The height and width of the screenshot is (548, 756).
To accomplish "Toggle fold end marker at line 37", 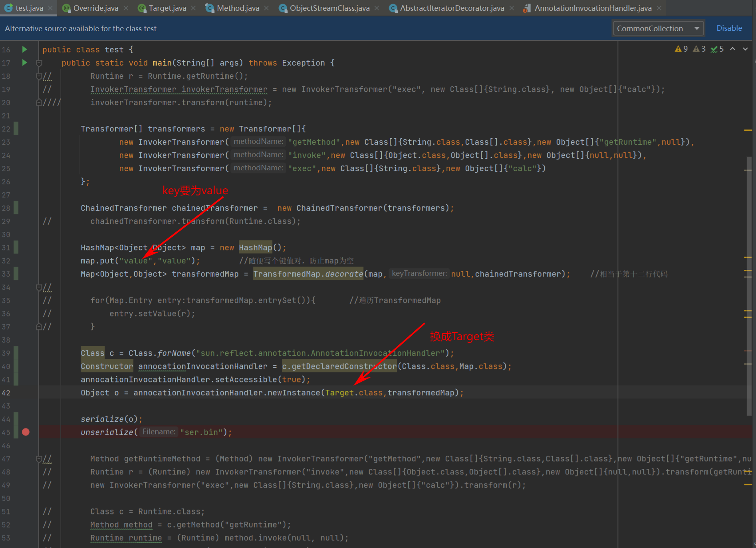I will tap(39, 327).
